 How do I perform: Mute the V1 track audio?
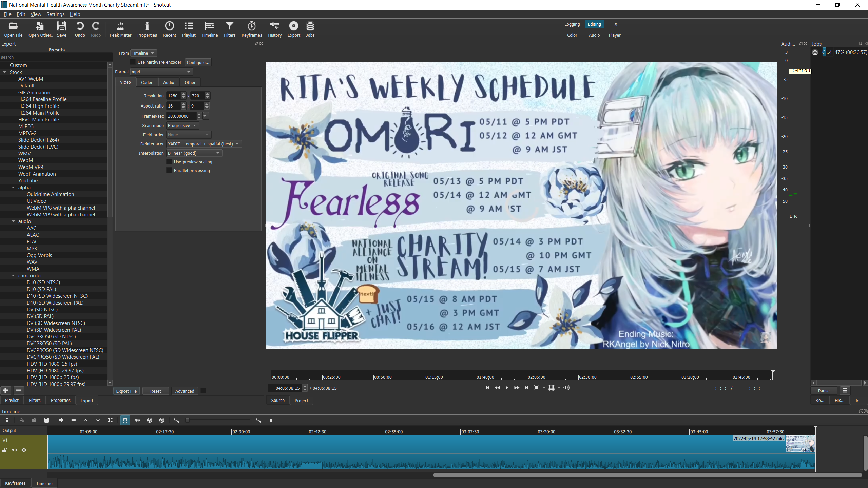(x=14, y=450)
